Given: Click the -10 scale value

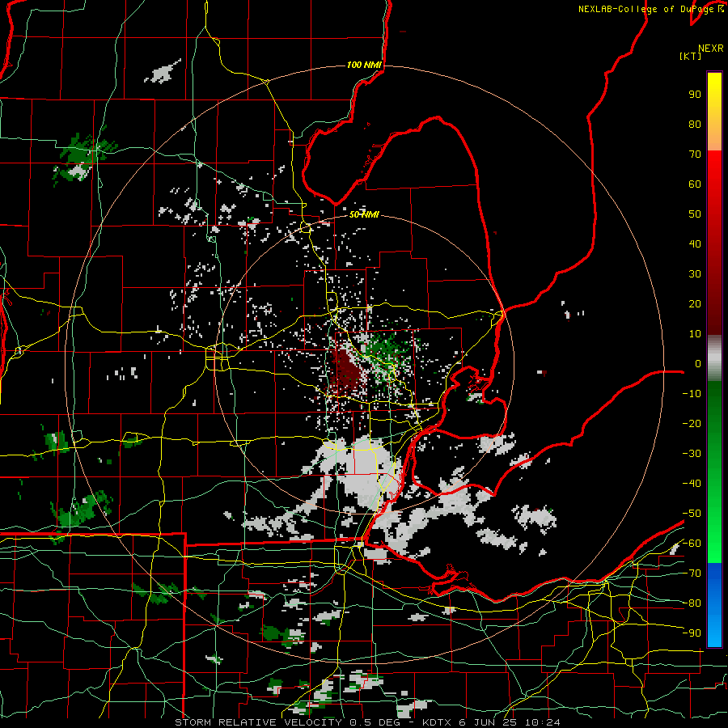Looking at the screenshot, I should (x=692, y=394).
